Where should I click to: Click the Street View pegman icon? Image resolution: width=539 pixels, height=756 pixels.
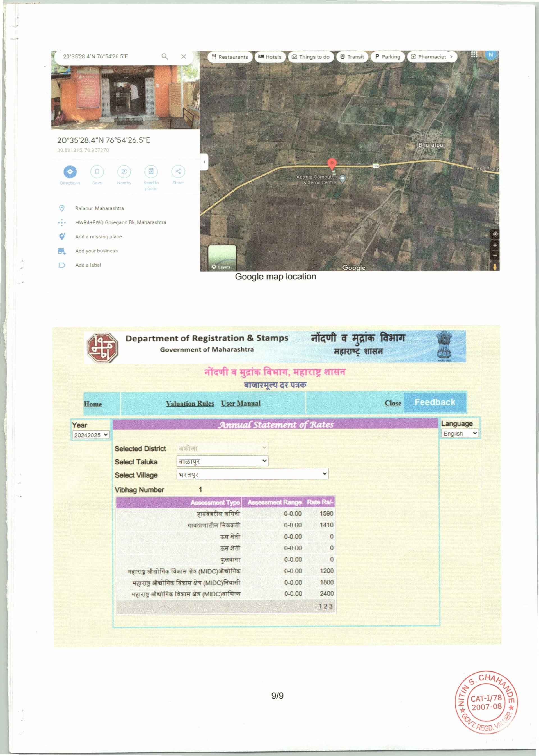(x=495, y=266)
